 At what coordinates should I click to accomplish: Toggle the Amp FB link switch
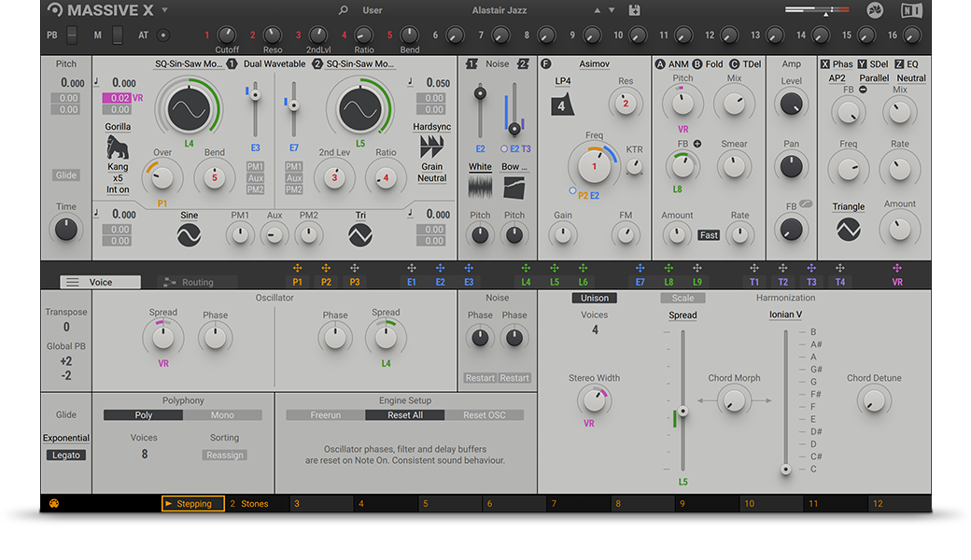tap(806, 204)
